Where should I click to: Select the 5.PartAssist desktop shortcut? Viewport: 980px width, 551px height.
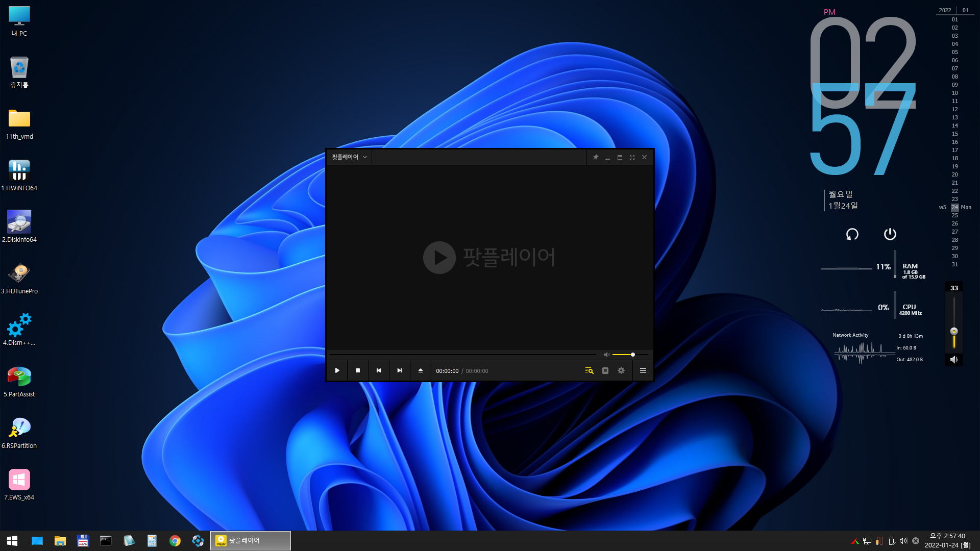(19, 382)
